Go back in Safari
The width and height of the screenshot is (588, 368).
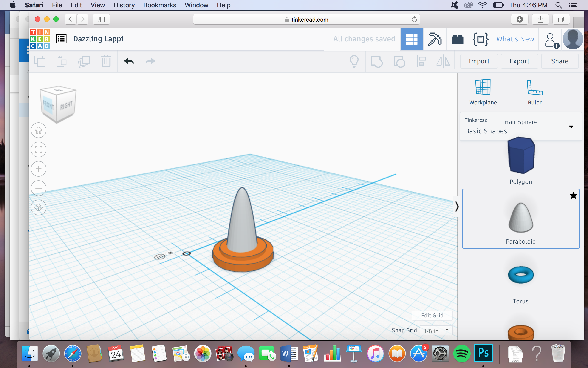[x=71, y=19]
